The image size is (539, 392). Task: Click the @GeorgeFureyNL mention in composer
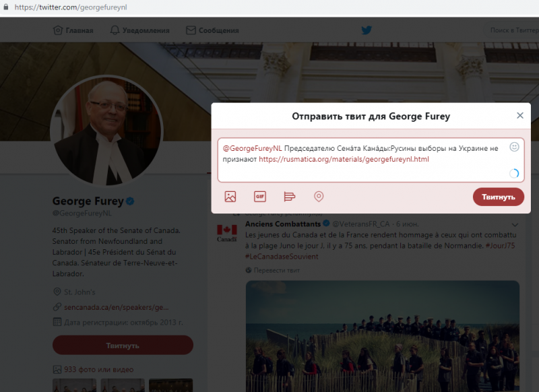point(252,148)
